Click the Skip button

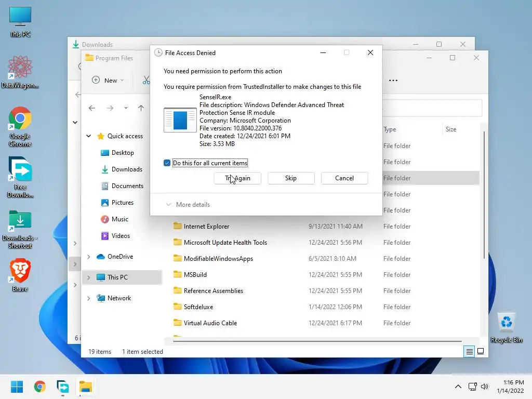click(x=291, y=178)
